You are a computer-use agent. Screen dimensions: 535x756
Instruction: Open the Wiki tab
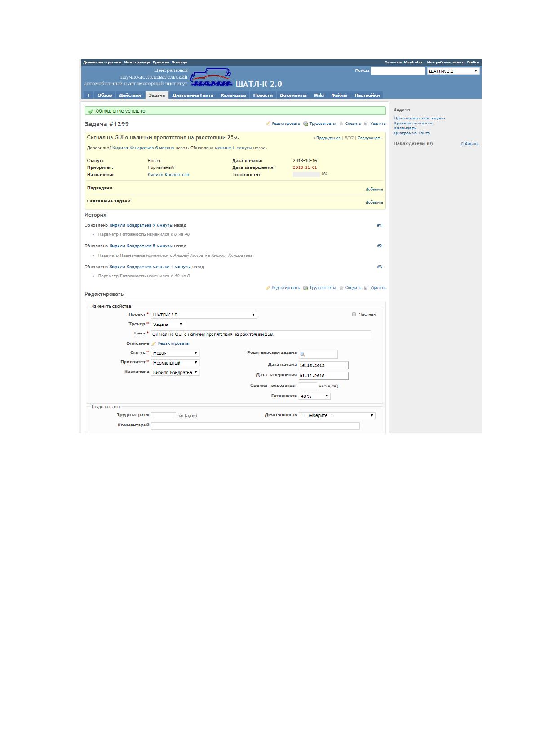coord(318,95)
